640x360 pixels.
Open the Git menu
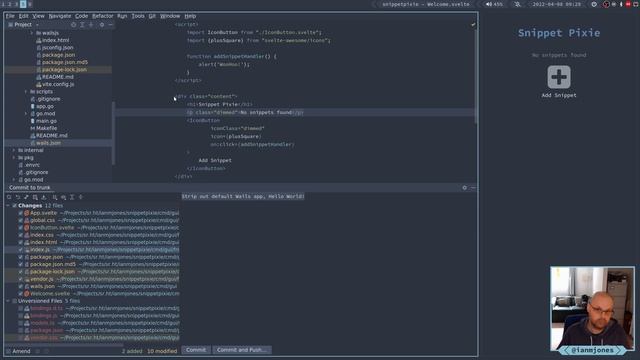click(152, 16)
